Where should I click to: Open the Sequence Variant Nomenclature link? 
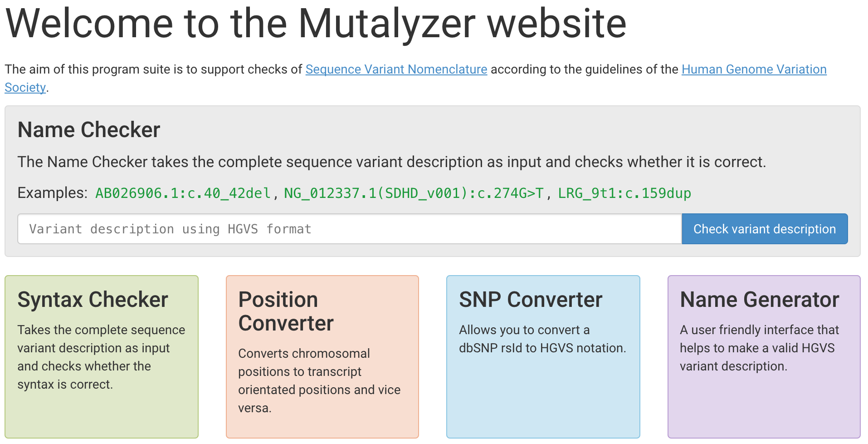(x=396, y=69)
